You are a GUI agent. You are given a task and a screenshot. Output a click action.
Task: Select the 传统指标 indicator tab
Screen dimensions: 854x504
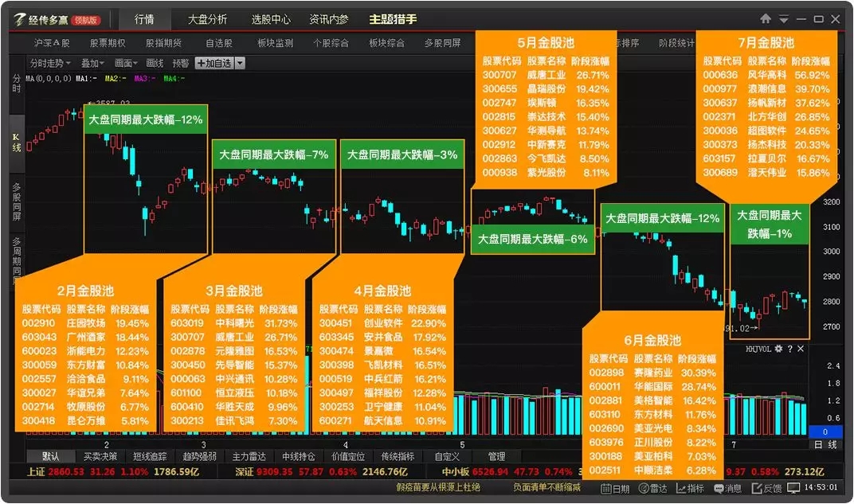pyautogui.click(x=398, y=457)
